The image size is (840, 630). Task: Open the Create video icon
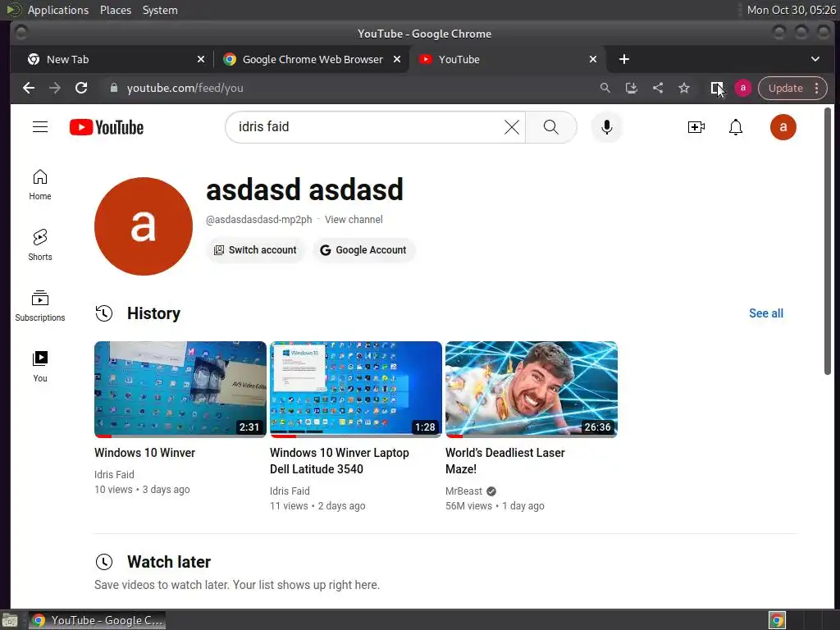(x=696, y=127)
